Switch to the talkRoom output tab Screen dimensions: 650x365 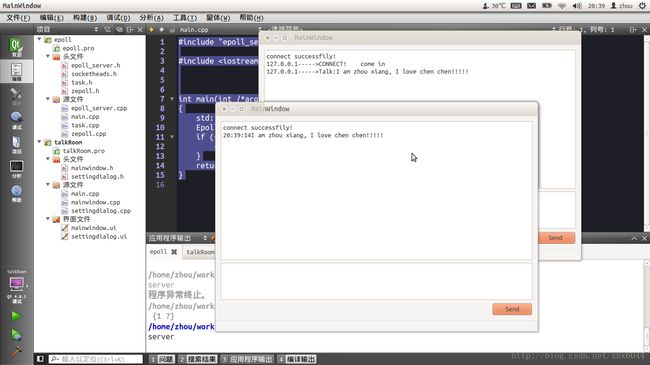[200, 252]
